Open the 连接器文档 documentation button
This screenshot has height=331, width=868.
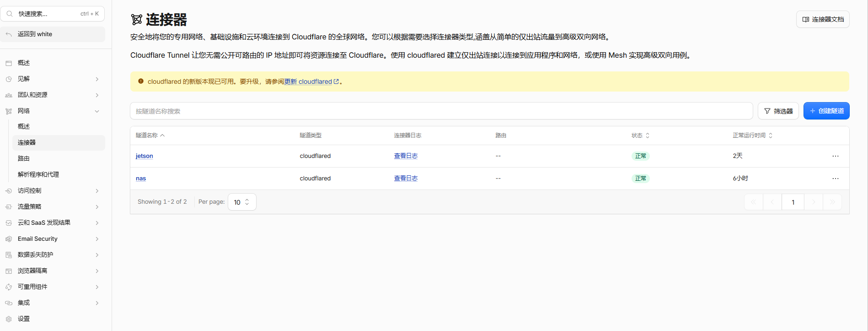tap(823, 19)
